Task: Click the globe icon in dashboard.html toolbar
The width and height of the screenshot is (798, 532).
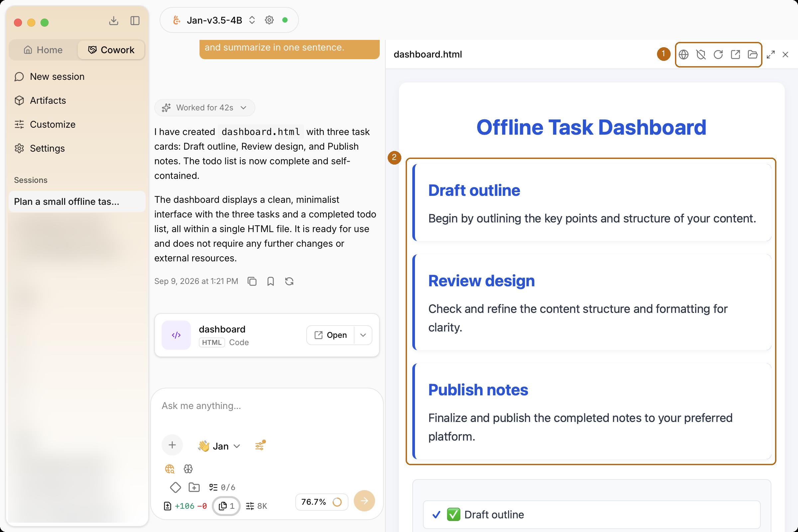Action: click(x=684, y=55)
